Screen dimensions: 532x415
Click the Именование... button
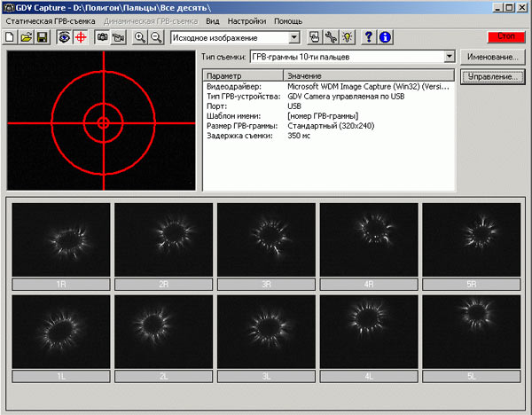coord(493,57)
